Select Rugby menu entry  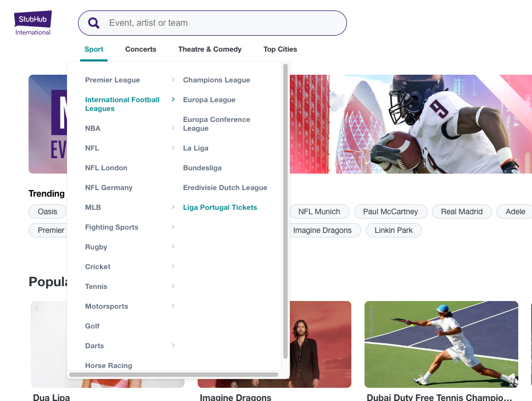point(96,247)
